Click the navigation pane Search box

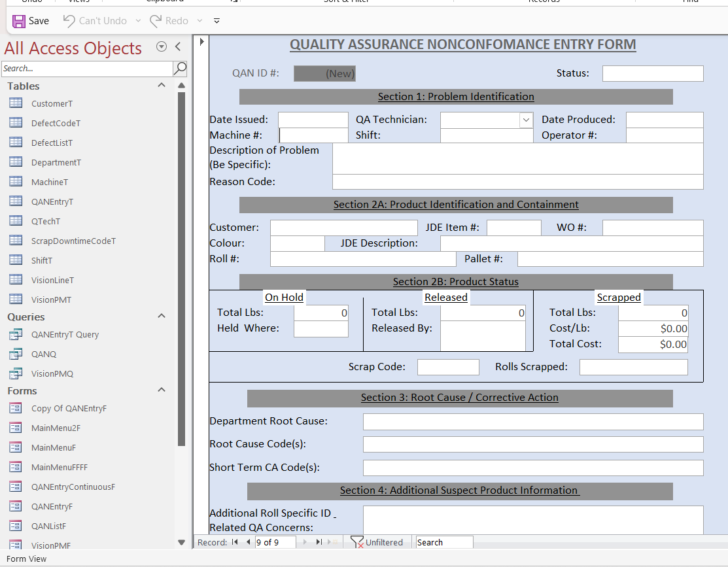[87, 69]
